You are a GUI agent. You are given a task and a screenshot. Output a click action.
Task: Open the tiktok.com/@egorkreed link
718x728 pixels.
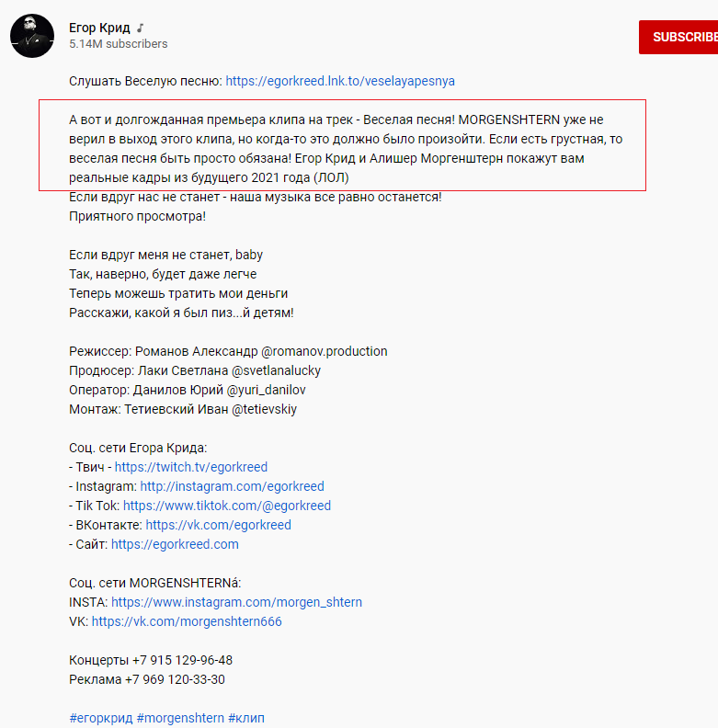(x=227, y=506)
